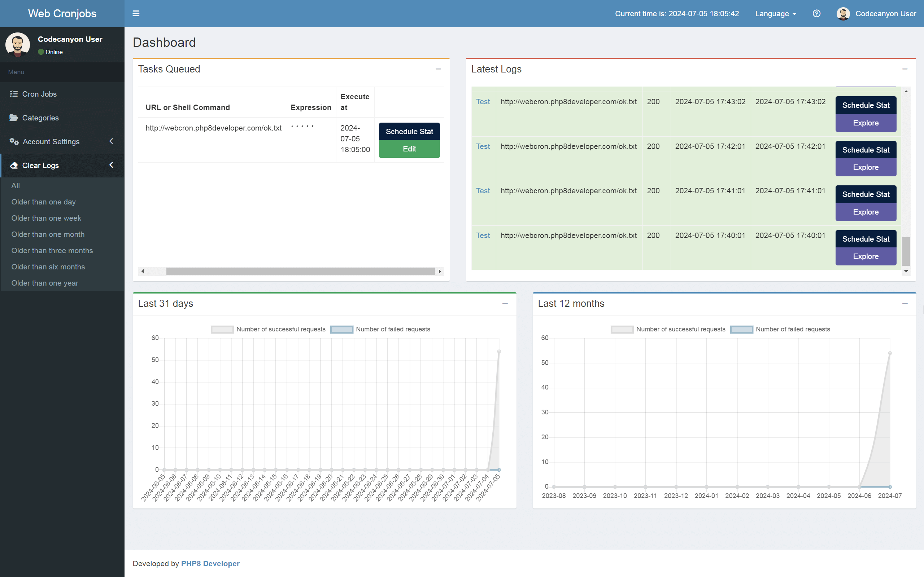Viewport: 924px width, 577px height.
Task: Open the Language dropdown
Action: pos(775,13)
